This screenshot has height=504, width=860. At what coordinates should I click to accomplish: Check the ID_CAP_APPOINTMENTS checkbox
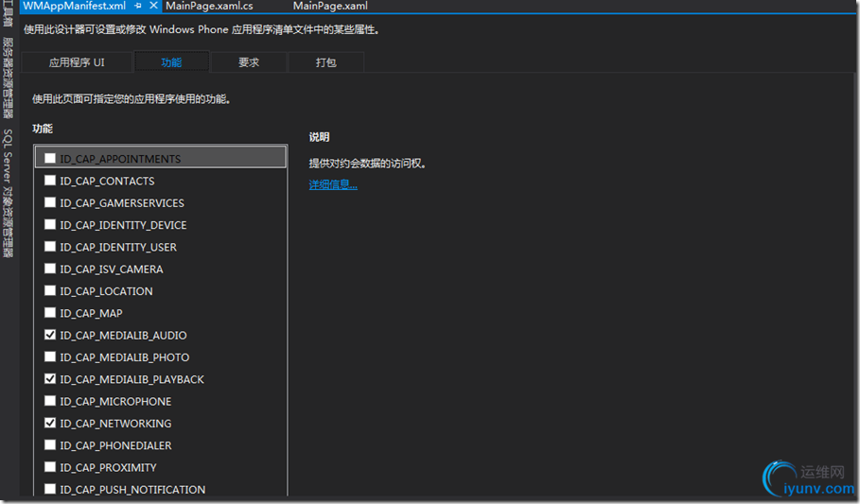coord(50,158)
